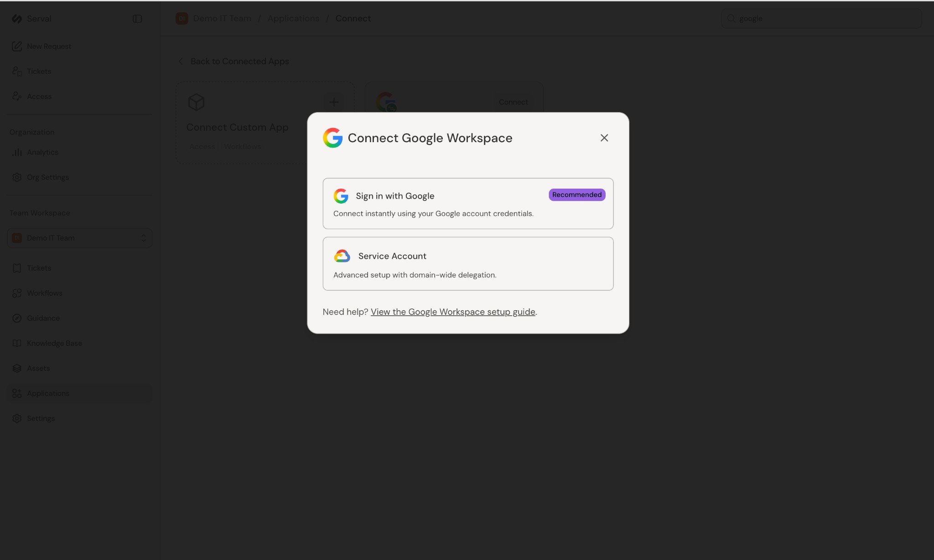Screen dimensions: 934x560
Task: Click the Google logo on background card
Action: 386,102
